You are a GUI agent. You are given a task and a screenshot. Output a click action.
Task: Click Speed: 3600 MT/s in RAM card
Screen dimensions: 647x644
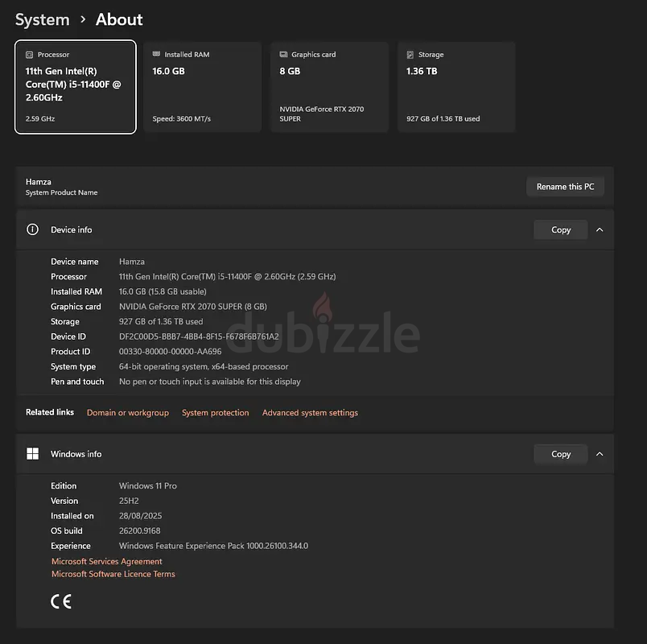point(182,118)
